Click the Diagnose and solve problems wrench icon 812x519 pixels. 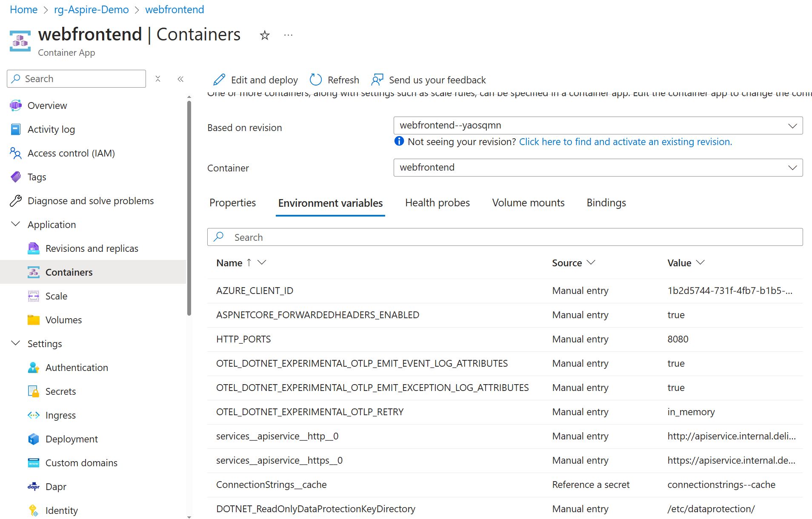16,201
